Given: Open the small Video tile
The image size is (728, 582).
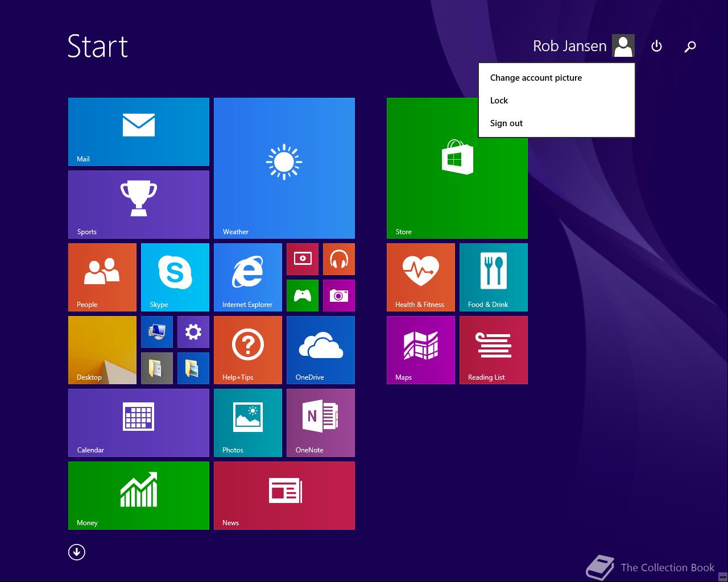Looking at the screenshot, I should pyautogui.click(x=303, y=259).
